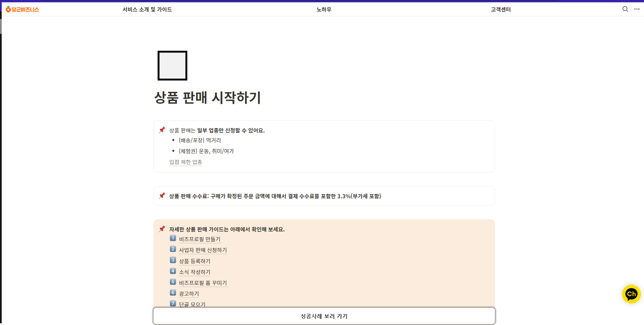Viewport: 644px width, 325px height.
Task: Open the 고객센터 menu
Action: coord(501,9)
